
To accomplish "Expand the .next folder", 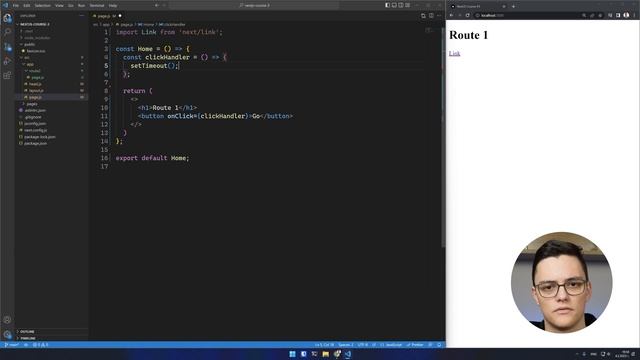I will (52, 31).
